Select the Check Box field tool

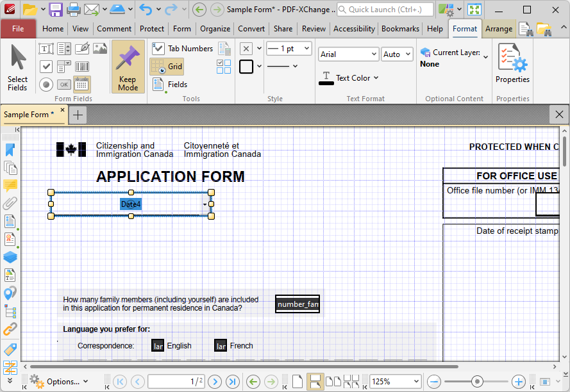[x=46, y=67]
